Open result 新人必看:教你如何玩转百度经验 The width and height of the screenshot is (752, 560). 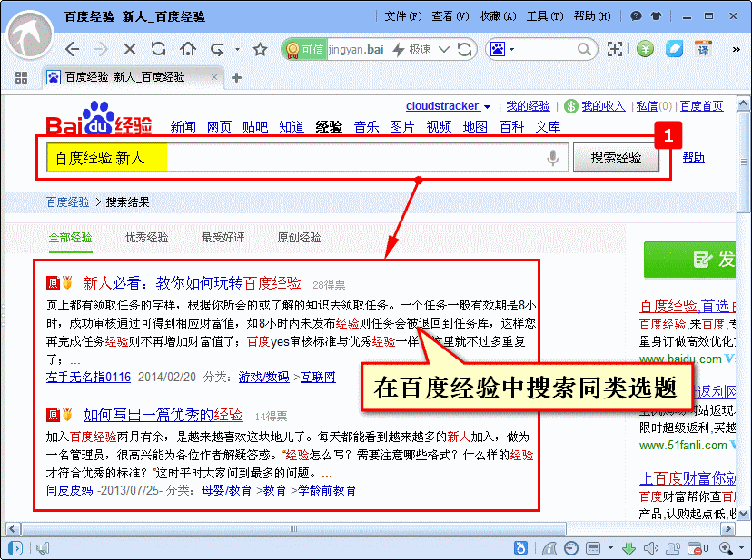(192, 283)
